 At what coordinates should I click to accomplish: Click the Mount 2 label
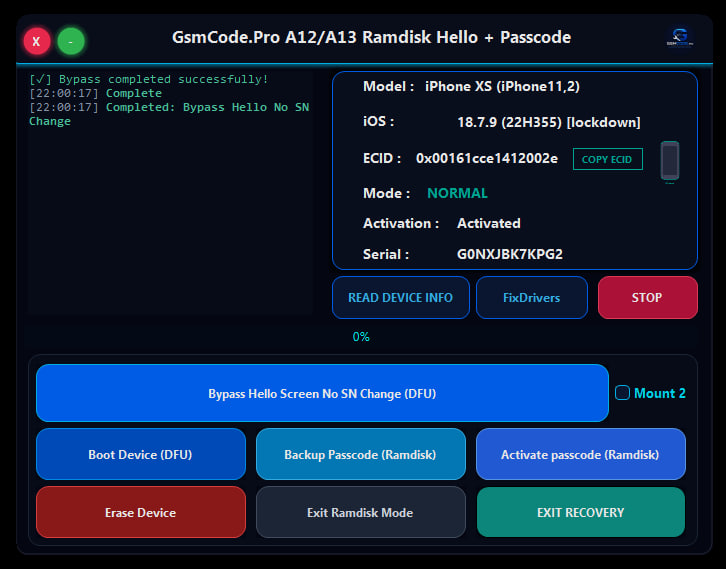click(659, 393)
